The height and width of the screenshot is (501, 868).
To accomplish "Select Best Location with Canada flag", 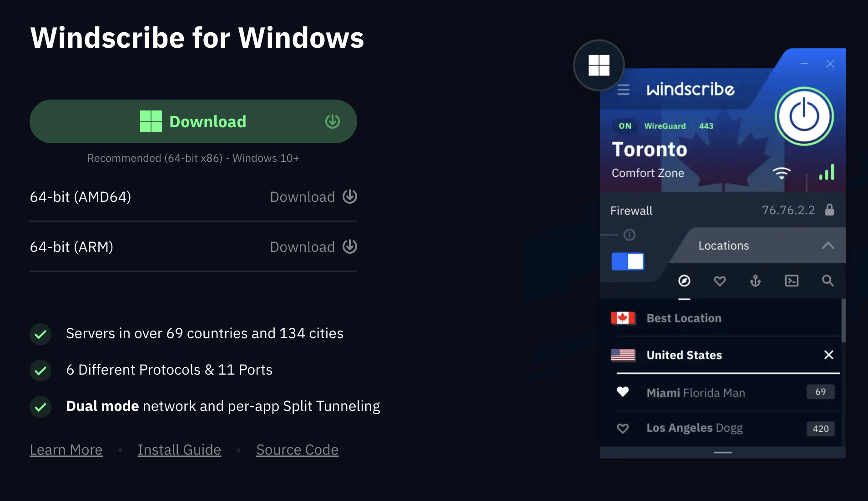I will pos(684,318).
